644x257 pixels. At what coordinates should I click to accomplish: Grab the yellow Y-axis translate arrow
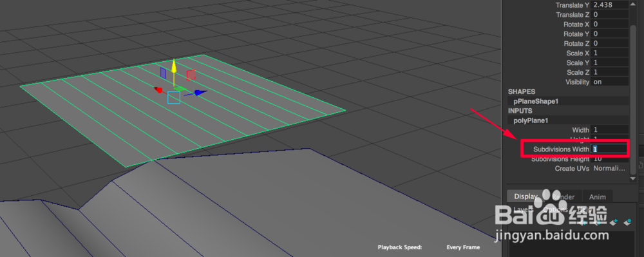point(174,66)
